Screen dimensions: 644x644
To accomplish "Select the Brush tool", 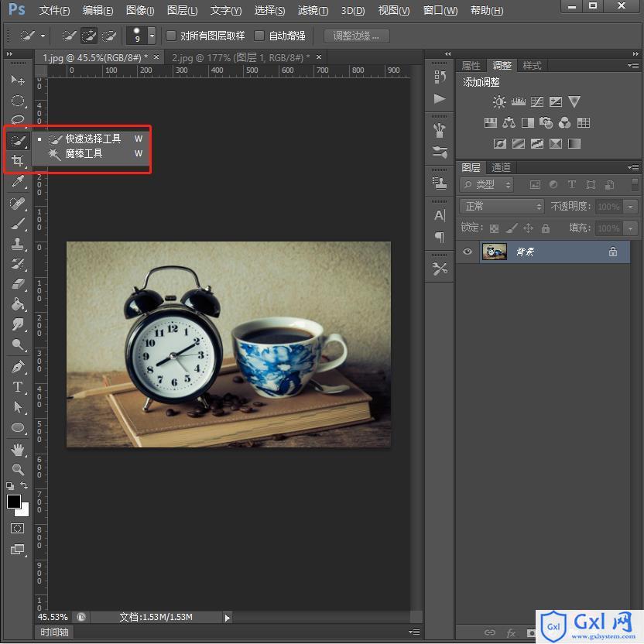I will click(18, 224).
